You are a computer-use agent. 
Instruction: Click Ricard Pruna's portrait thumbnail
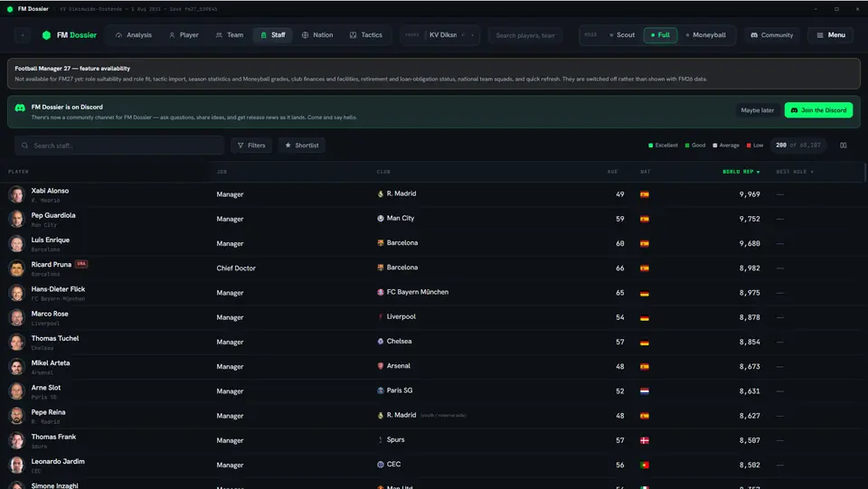16,268
